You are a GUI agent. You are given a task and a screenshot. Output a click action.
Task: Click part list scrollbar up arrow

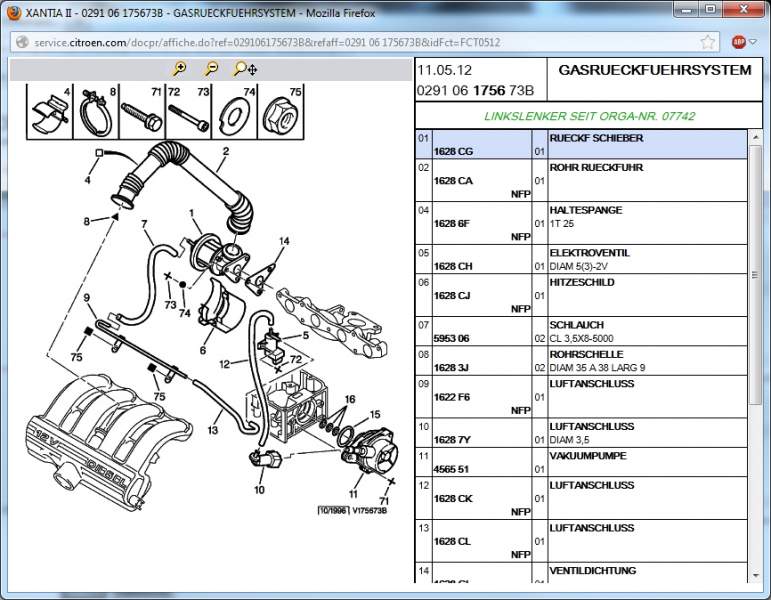(x=755, y=137)
